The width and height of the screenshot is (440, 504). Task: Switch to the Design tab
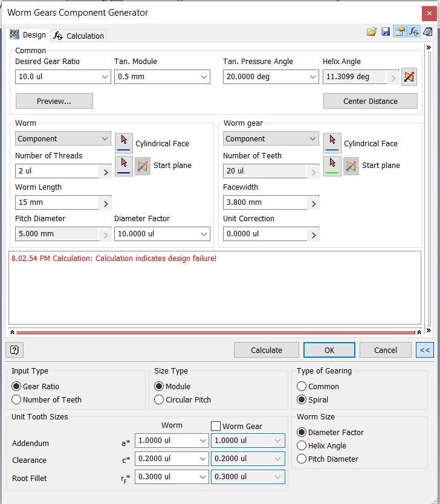[x=28, y=34]
